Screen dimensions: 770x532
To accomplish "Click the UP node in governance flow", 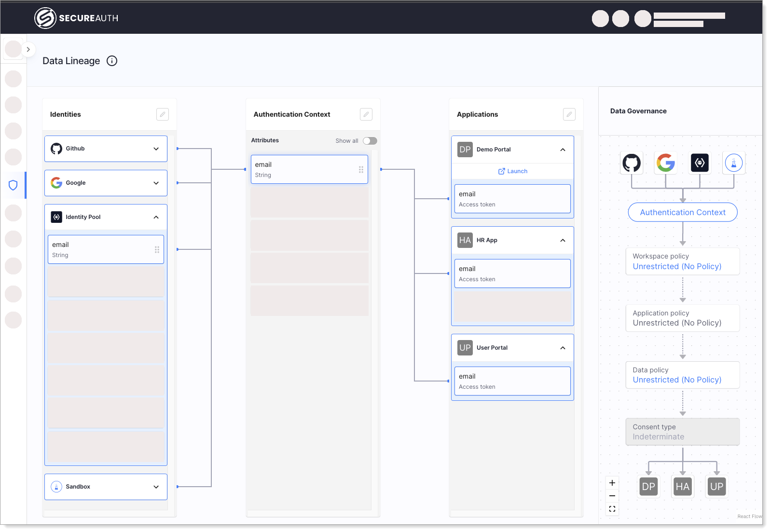I will point(717,487).
